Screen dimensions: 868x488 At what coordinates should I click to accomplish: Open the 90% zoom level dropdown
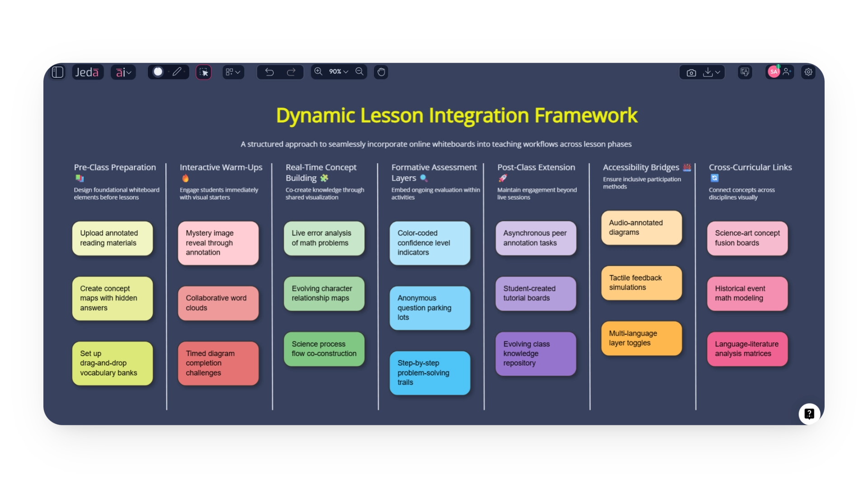339,71
